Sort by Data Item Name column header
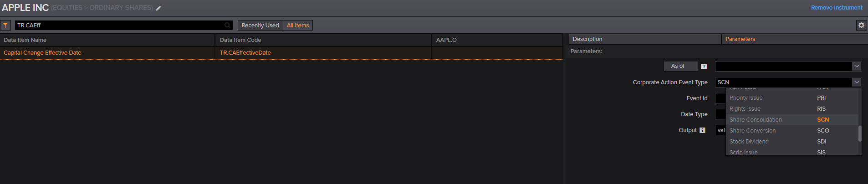 [107, 40]
